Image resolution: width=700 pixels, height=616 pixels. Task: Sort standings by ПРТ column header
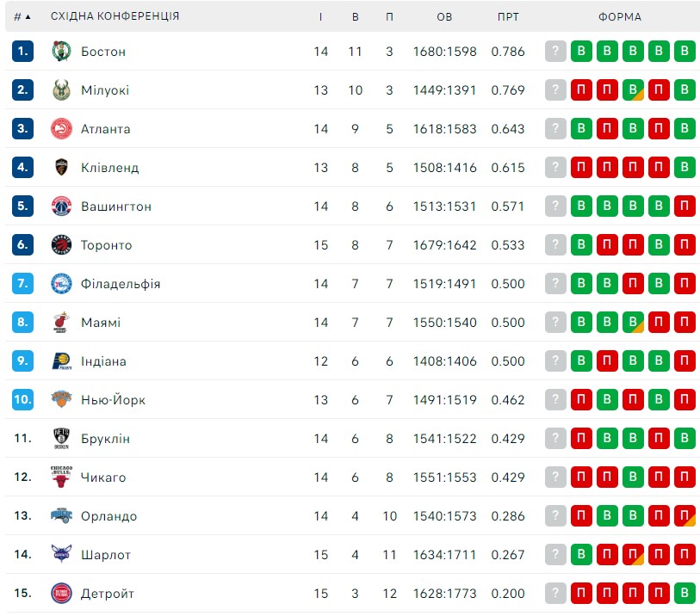point(508,17)
